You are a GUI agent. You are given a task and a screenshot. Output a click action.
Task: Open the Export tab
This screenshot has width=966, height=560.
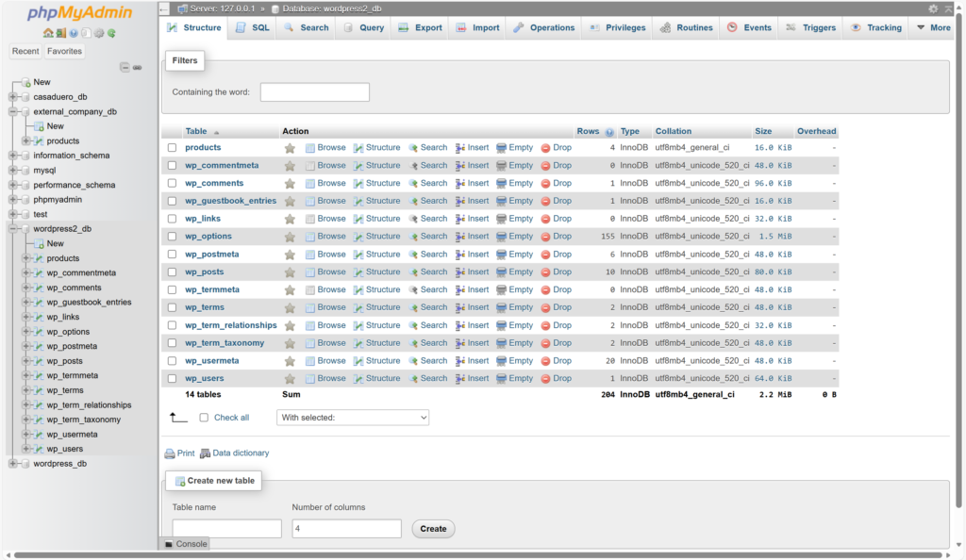[420, 27]
